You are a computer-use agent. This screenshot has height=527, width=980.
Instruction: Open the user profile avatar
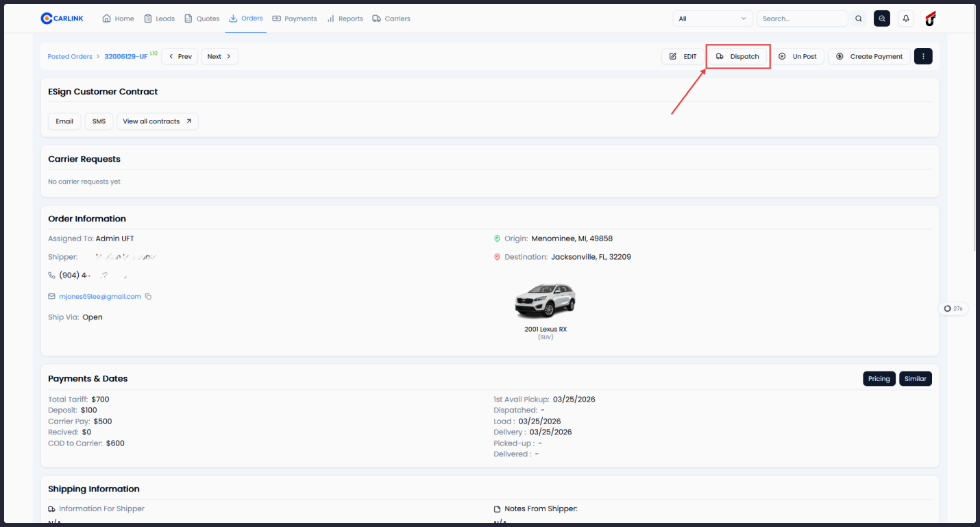pos(930,18)
